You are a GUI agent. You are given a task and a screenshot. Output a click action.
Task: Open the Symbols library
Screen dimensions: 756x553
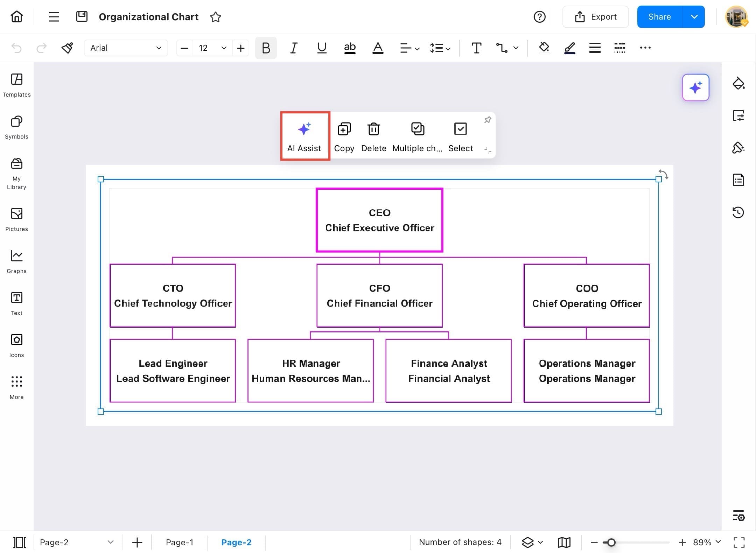point(16,127)
